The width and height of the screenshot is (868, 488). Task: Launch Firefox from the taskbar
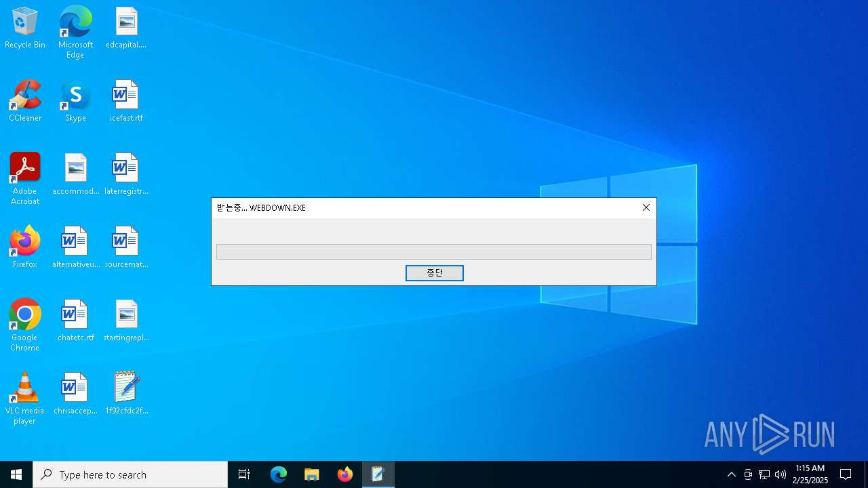pos(345,474)
